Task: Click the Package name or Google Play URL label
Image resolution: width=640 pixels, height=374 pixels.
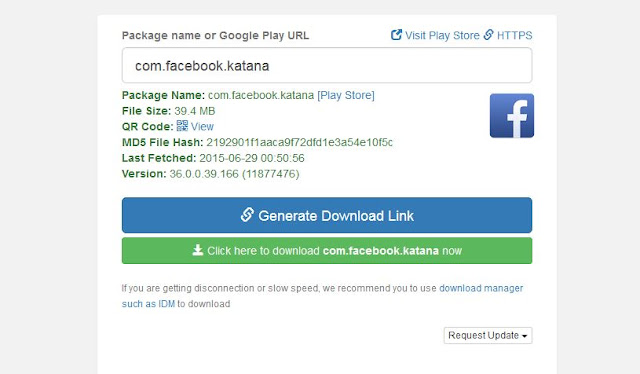Action: [216, 36]
